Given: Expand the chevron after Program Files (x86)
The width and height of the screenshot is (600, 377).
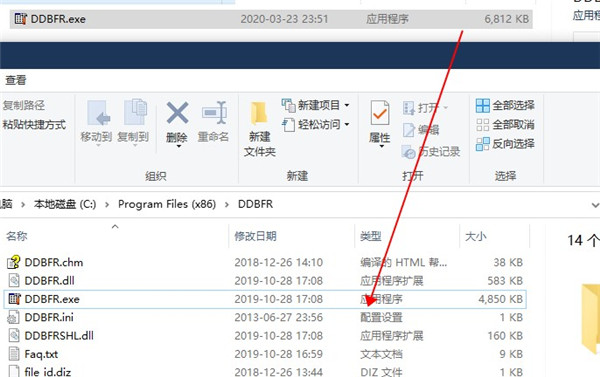Looking at the screenshot, I should (227, 205).
